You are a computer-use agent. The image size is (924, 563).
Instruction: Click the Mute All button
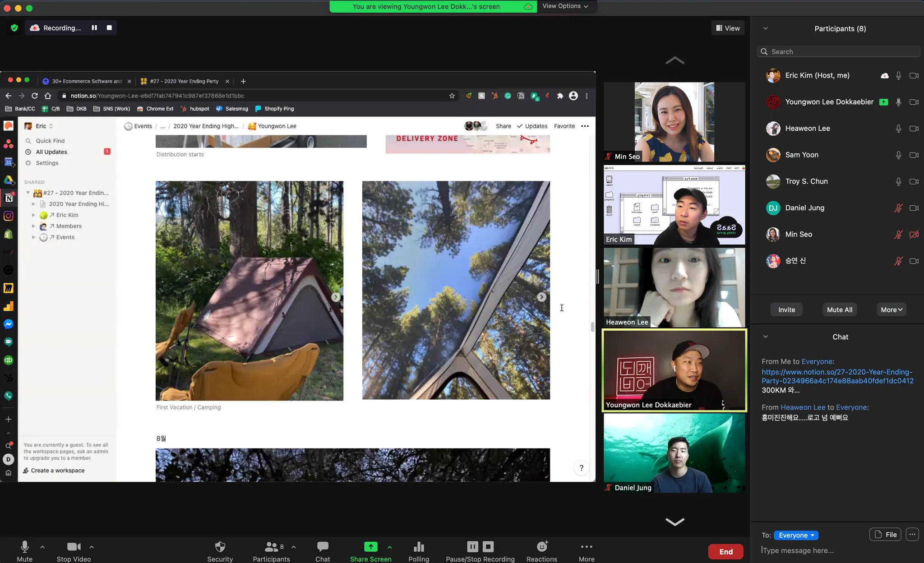point(839,309)
